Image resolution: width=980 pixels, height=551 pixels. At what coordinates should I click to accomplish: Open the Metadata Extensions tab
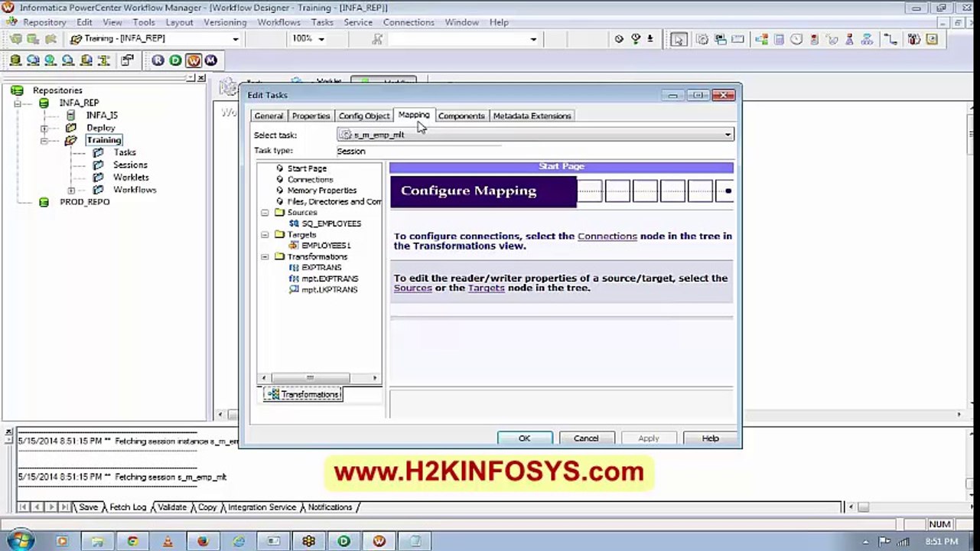click(x=532, y=116)
